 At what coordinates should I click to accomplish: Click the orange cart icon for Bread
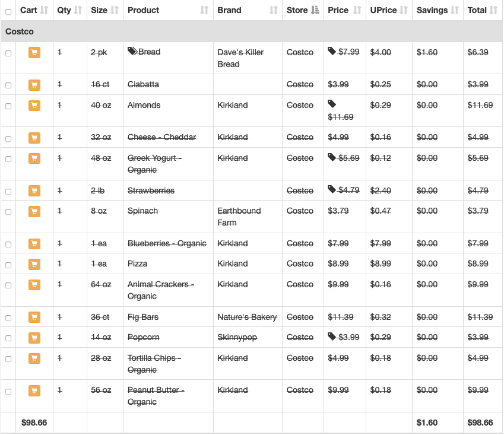(x=34, y=52)
